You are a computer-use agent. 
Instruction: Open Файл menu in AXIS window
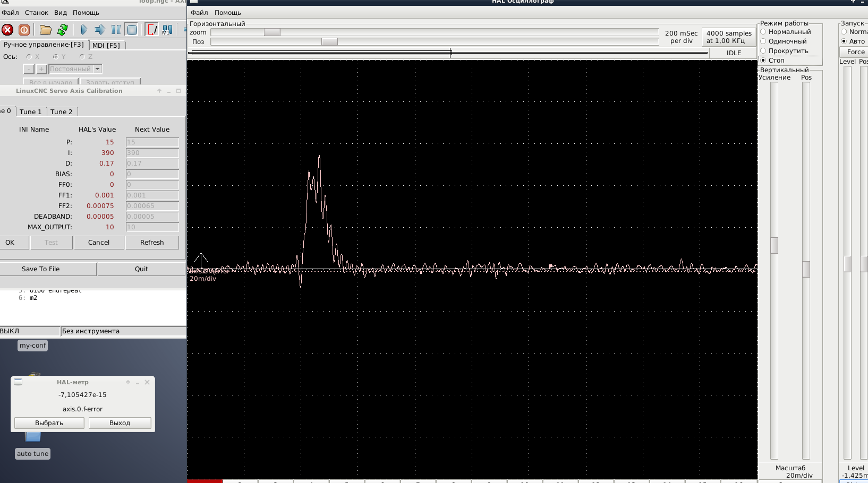tap(10, 13)
